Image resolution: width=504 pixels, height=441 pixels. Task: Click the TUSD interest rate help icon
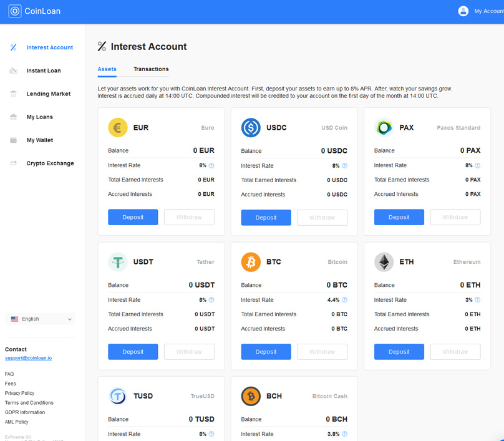click(211, 434)
